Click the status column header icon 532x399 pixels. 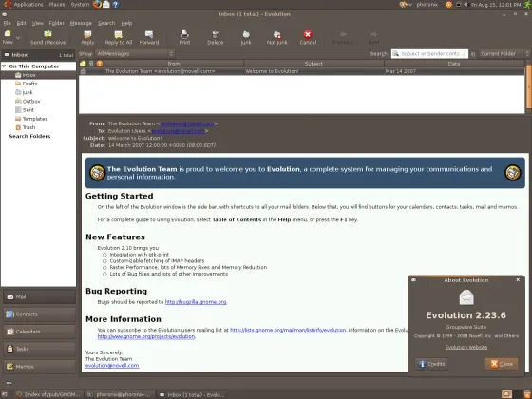pos(83,64)
